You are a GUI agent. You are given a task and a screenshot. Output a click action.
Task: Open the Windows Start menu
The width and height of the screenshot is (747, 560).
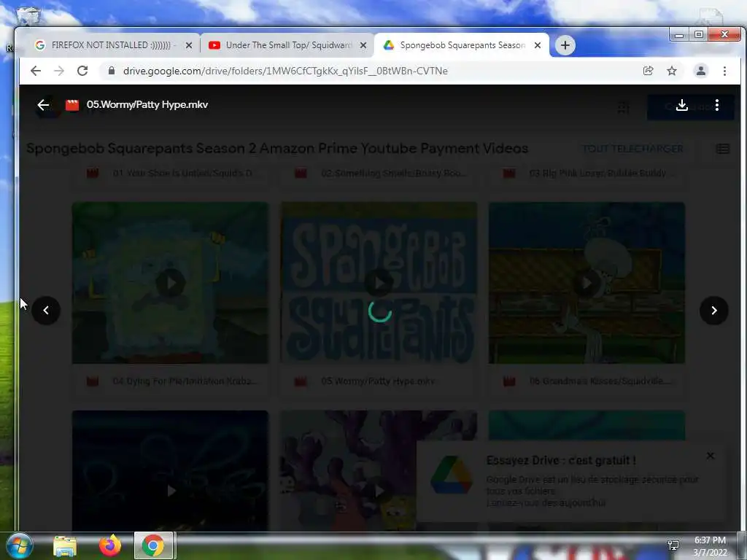click(19, 545)
